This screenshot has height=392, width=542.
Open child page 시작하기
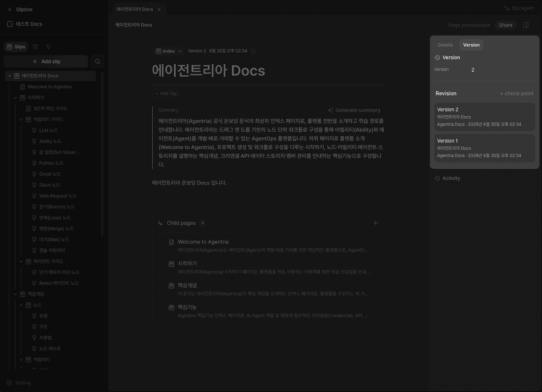(268, 267)
